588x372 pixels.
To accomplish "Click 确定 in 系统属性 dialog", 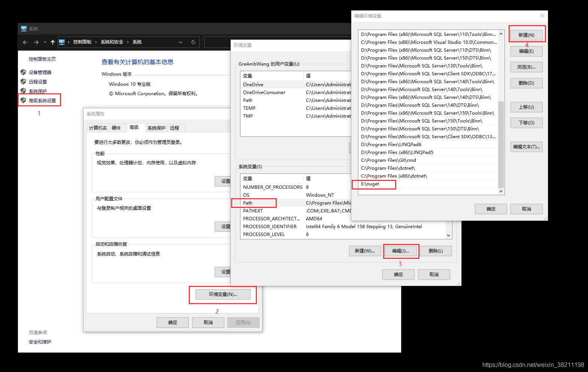I will point(173,323).
